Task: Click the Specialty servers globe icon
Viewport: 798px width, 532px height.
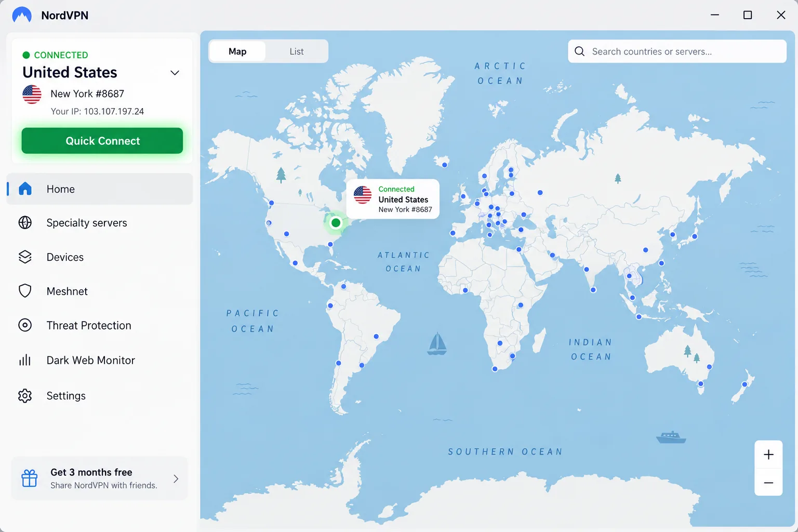Action: point(25,222)
